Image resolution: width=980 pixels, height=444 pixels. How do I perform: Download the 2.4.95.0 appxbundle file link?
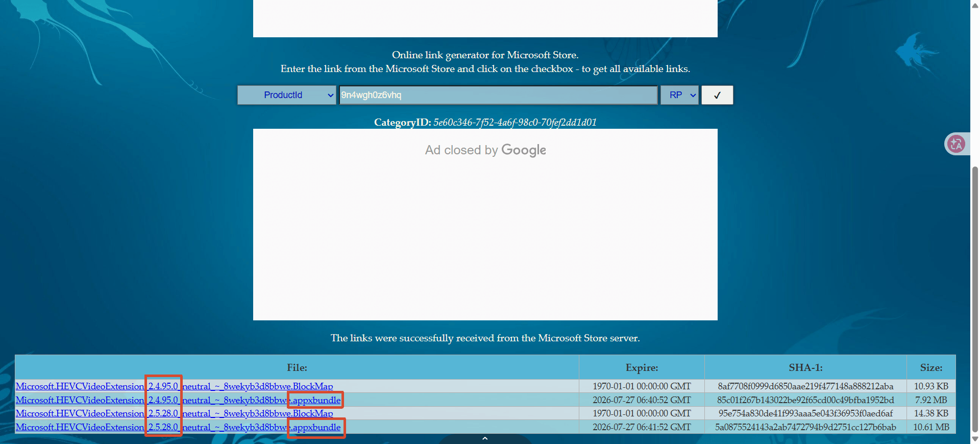[178, 400]
